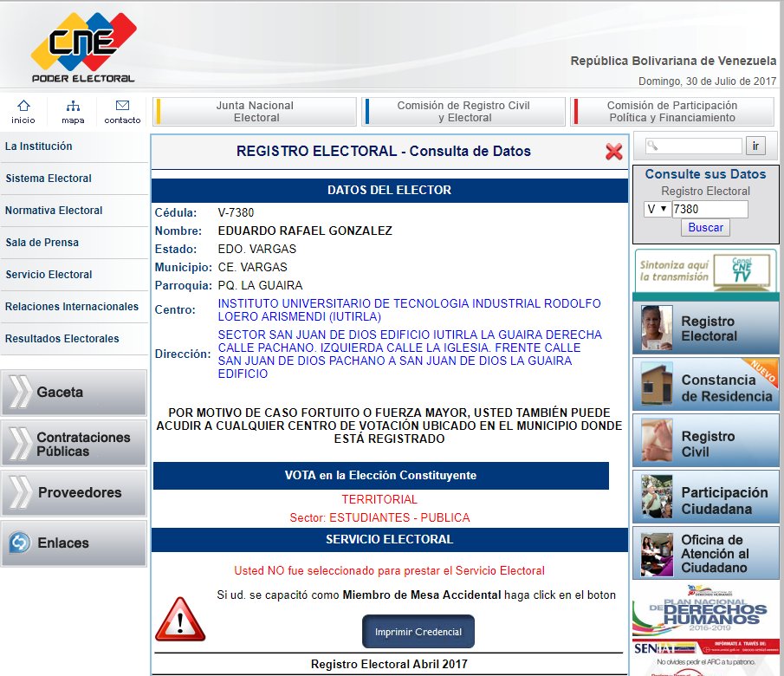Viewport: 784px width, 676px height.
Task: Click the Gaceta chevron arrow icon
Action: [x=20, y=391]
